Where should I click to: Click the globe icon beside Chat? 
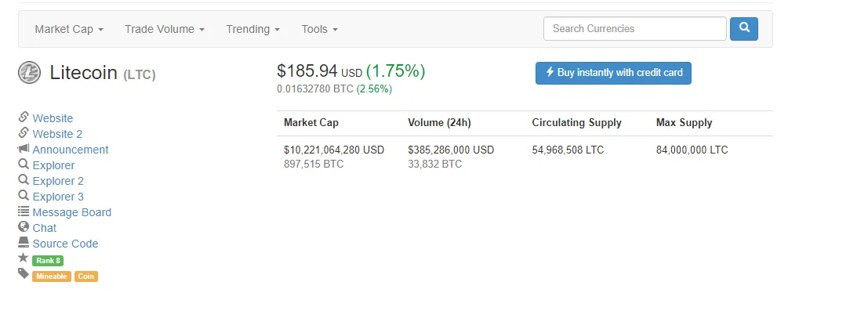tap(24, 226)
